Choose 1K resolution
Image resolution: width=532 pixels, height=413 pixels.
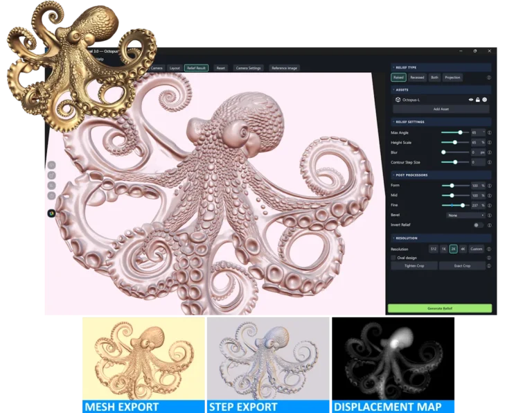click(444, 249)
